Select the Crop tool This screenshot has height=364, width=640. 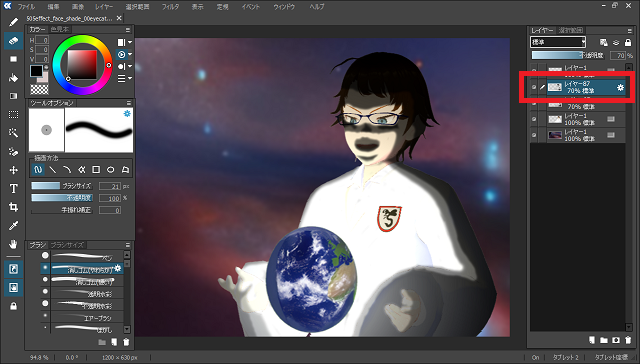(x=13, y=207)
